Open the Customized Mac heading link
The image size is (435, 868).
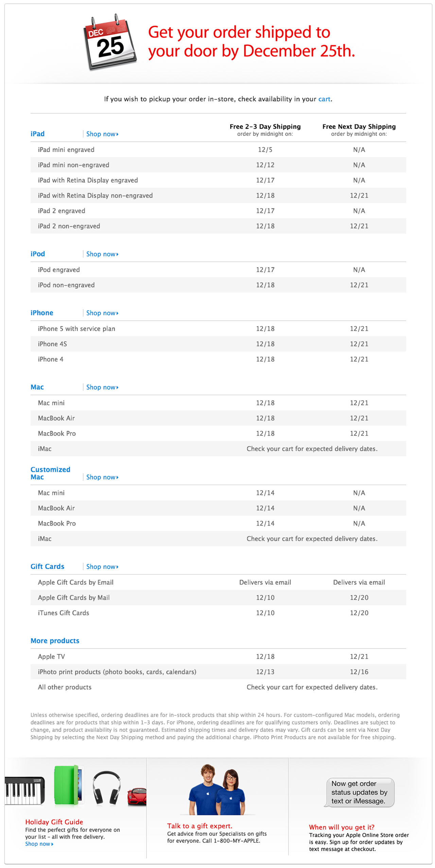(x=50, y=473)
